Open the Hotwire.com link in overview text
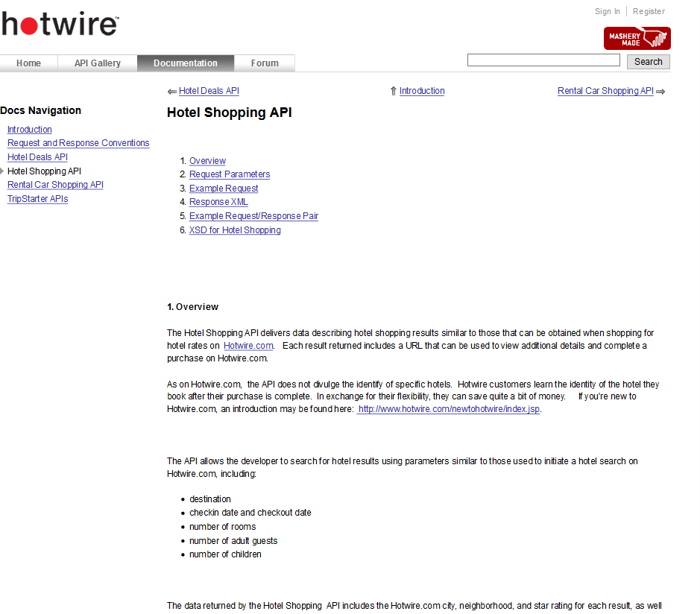 (248, 346)
